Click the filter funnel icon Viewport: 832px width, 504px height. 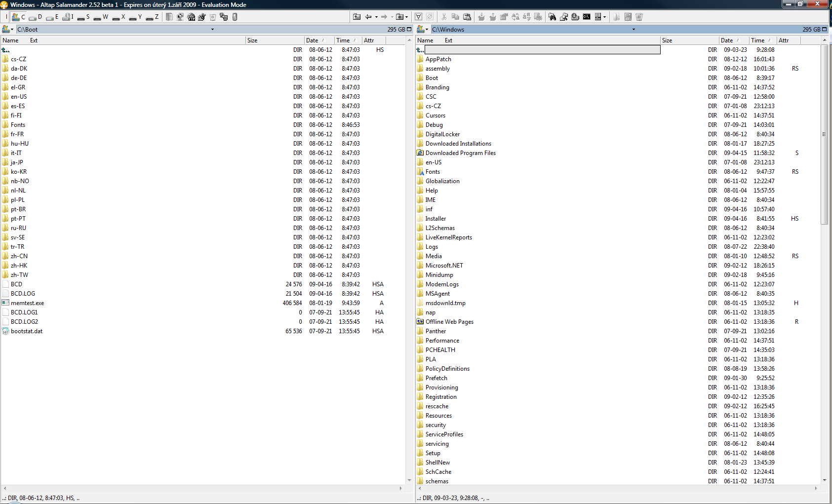tap(418, 17)
